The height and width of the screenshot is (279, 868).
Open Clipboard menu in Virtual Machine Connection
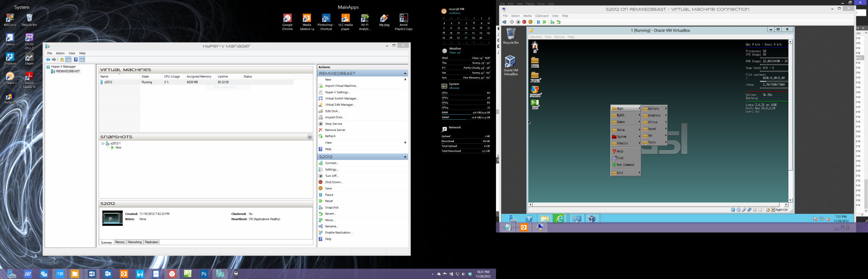(x=542, y=16)
